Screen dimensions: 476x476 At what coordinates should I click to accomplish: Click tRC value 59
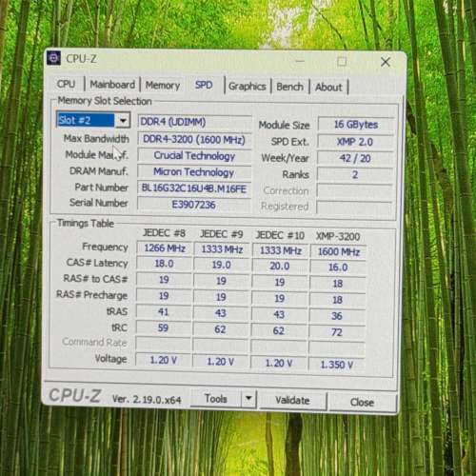[163, 327]
